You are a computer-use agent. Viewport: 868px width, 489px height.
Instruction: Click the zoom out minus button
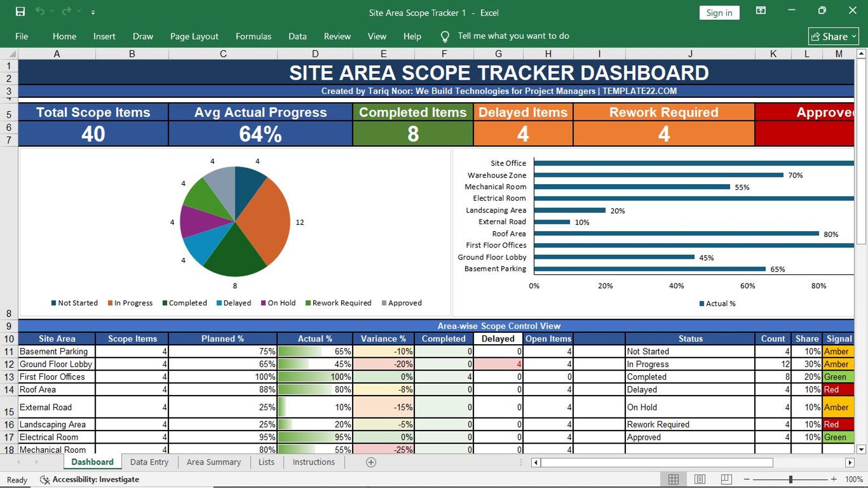point(747,479)
